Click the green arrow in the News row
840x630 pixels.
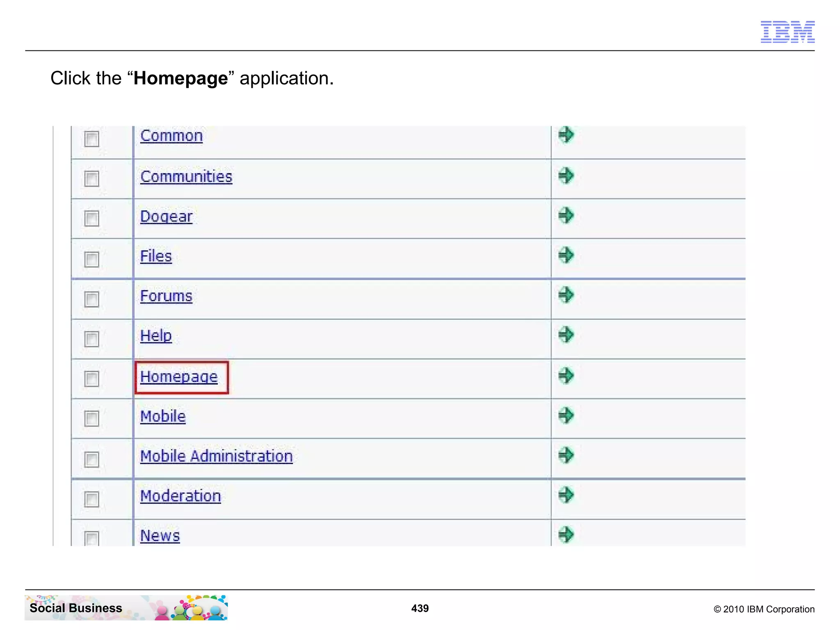(x=566, y=534)
